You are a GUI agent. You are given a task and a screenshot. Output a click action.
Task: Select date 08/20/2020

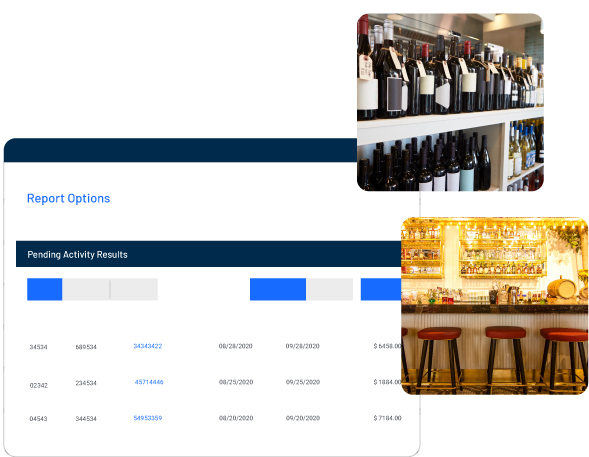point(236,418)
